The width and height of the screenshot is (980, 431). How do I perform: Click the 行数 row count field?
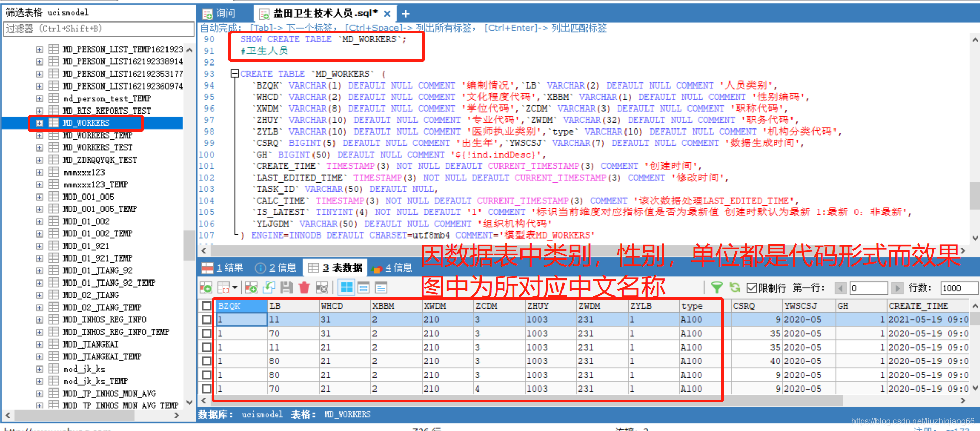pyautogui.click(x=959, y=288)
